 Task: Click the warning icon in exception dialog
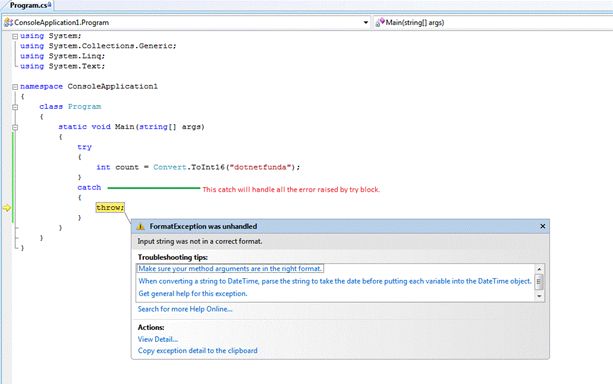coord(141,226)
